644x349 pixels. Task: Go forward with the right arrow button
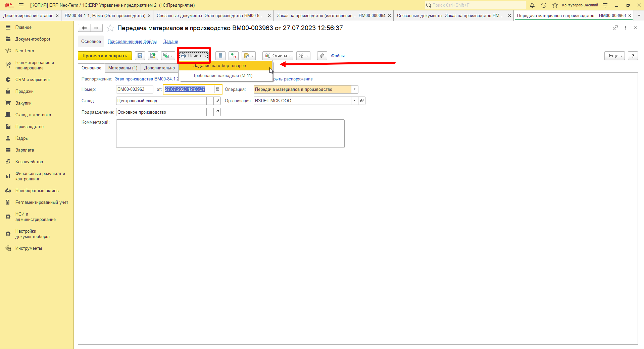point(96,28)
